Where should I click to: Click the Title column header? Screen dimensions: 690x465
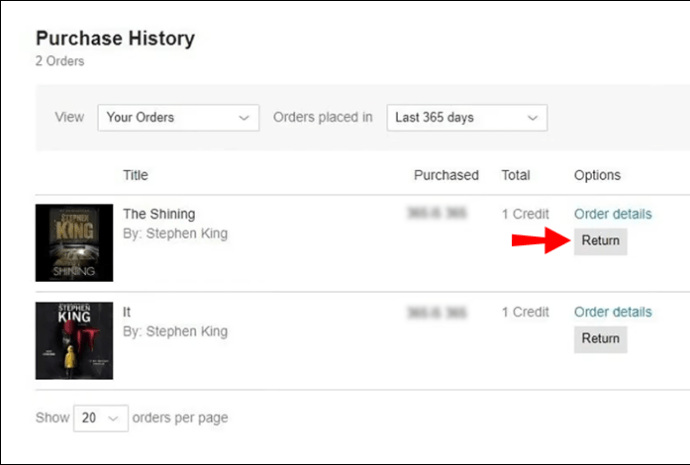[x=136, y=175]
